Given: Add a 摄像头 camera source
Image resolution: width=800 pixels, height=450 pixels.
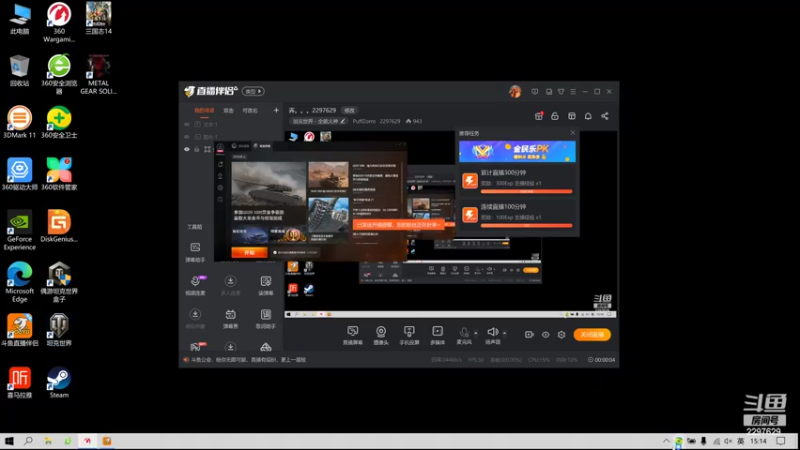Looking at the screenshot, I should [x=381, y=335].
